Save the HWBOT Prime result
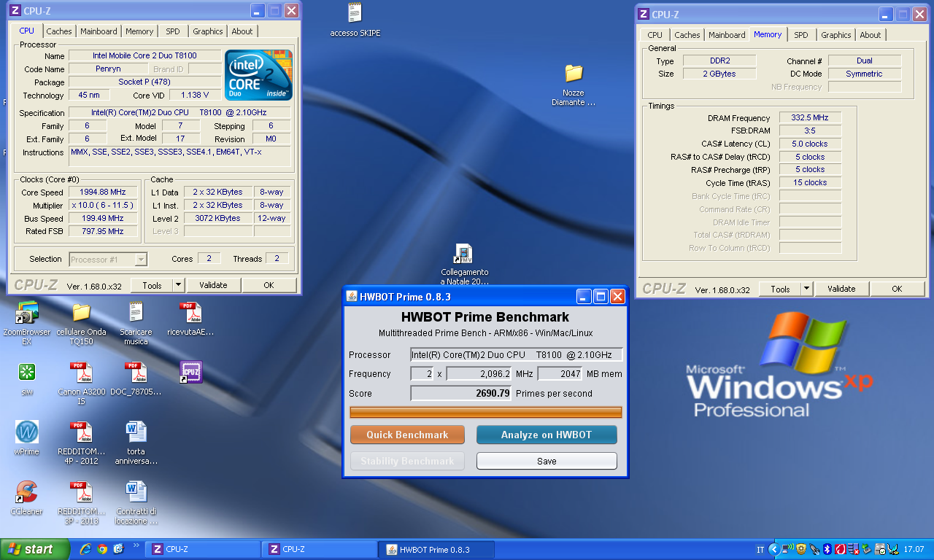 click(547, 461)
